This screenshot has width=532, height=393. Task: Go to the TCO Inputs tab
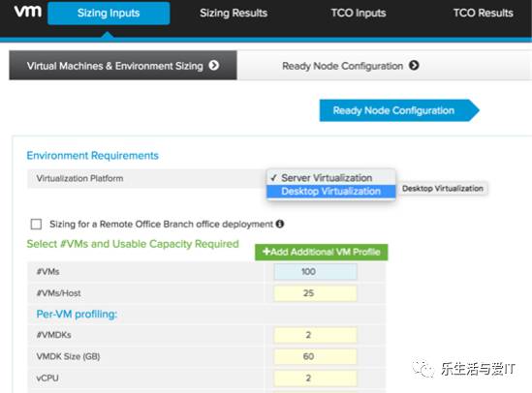pyautogui.click(x=359, y=14)
